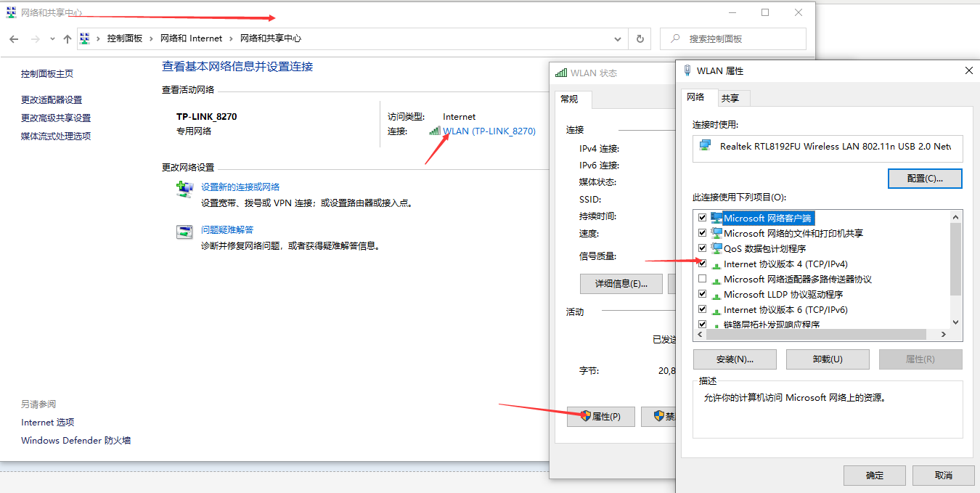Click 属性(P) button in WLAN status
980x493 pixels.
tap(600, 417)
